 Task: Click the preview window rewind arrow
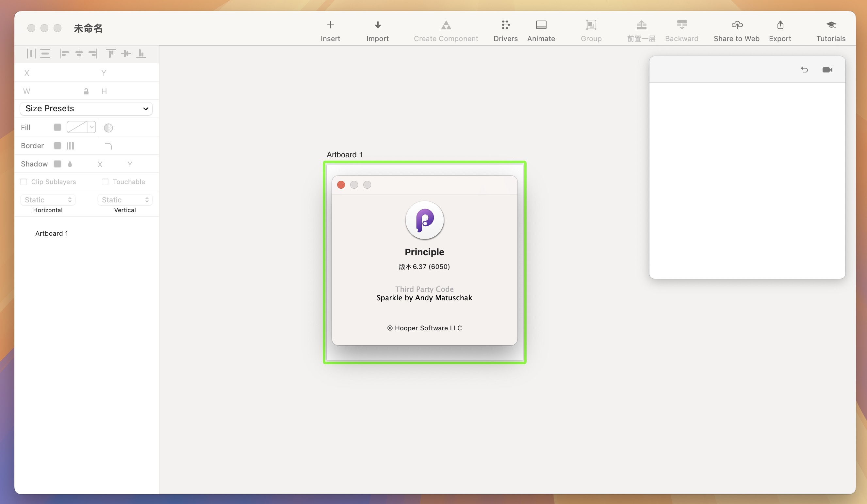[804, 70]
